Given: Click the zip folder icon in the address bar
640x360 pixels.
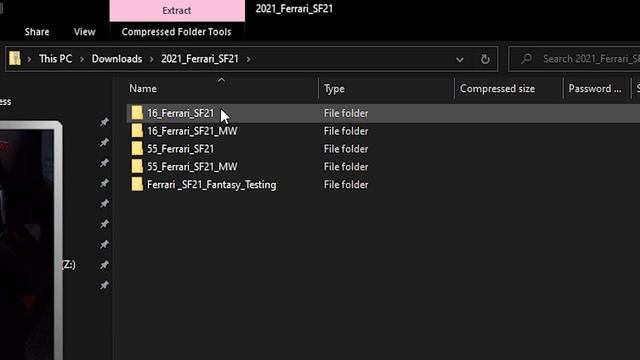Looking at the screenshot, I should 15,59.
